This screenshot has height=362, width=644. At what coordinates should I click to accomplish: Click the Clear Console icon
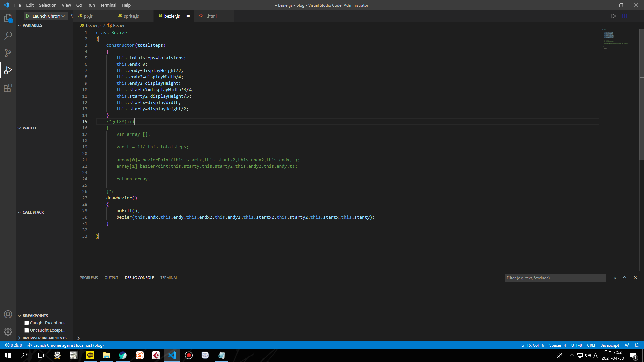coord(614,278)
